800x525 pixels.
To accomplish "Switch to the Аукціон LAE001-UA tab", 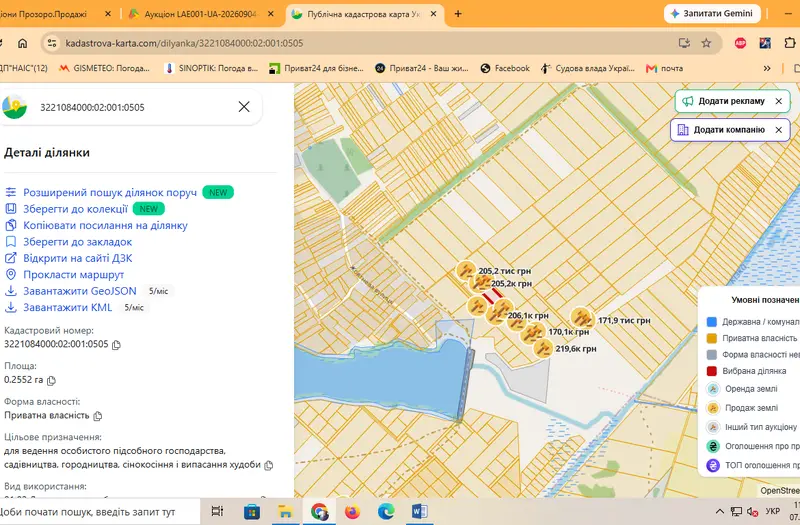I will click(x=199, y=14).
